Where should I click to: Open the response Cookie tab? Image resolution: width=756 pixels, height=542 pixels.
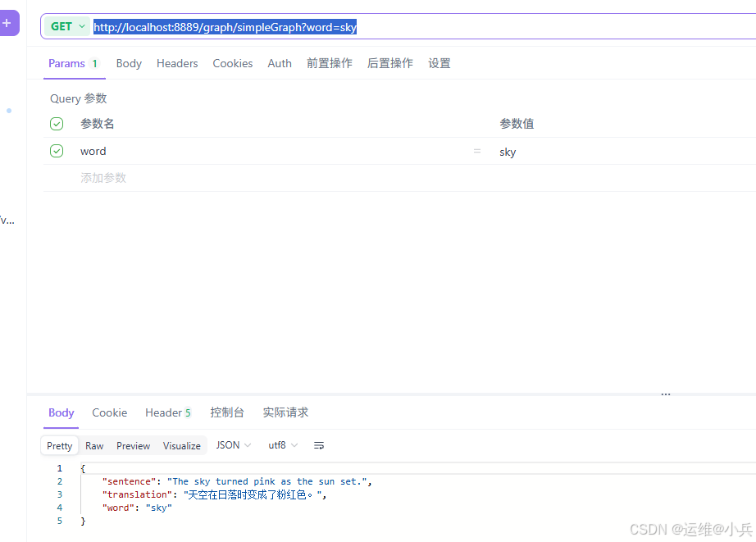(x=109, y=412)
